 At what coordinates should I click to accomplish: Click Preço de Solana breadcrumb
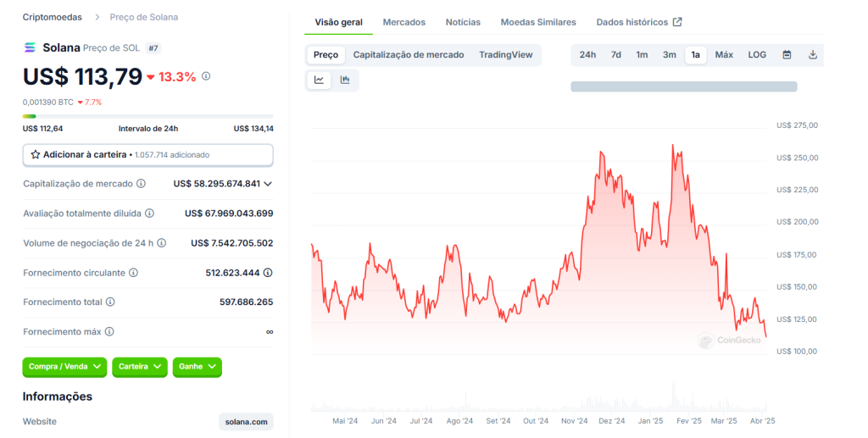[x=144, y=17]
